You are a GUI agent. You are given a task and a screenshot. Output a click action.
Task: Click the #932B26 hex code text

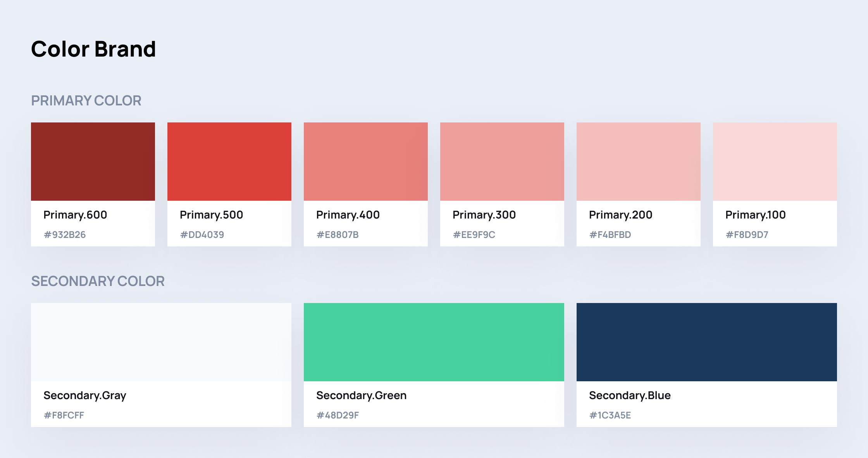(65, 235)
